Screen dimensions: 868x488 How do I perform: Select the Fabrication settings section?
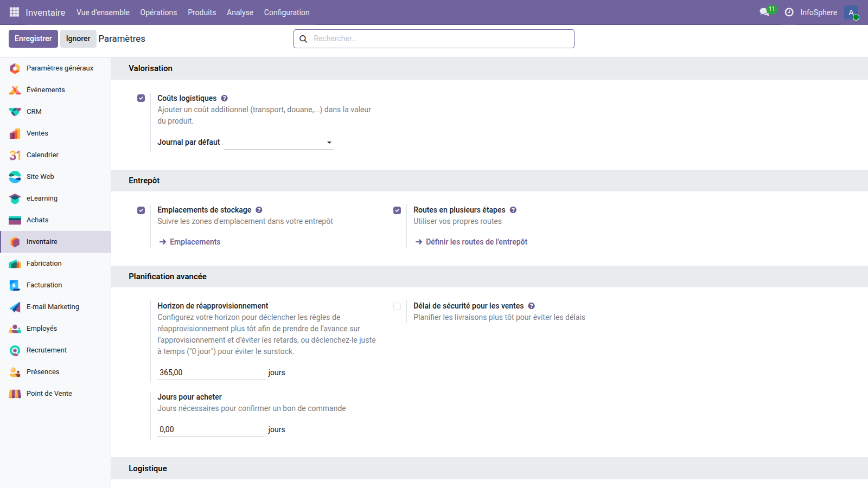click(x=43, y=263)
